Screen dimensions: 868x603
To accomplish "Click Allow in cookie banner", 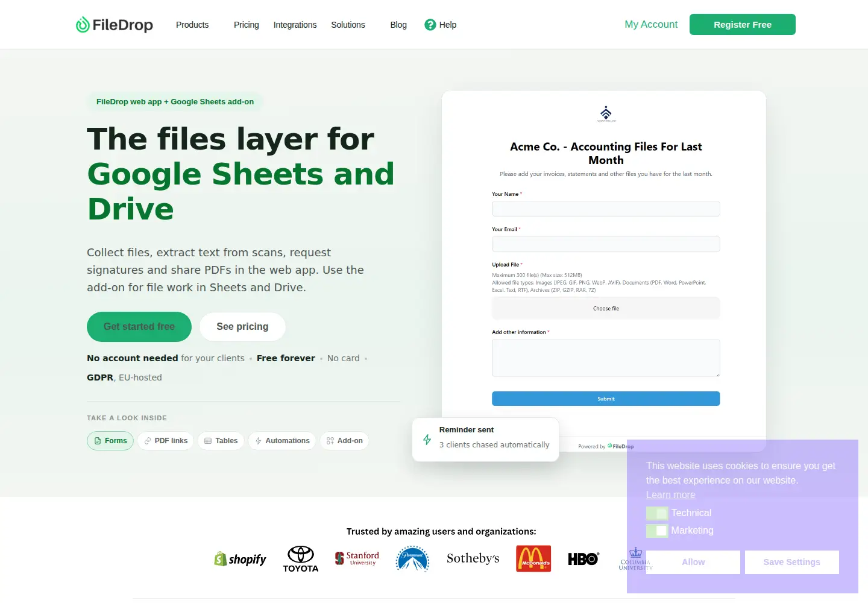I will (x=693, y=562).
